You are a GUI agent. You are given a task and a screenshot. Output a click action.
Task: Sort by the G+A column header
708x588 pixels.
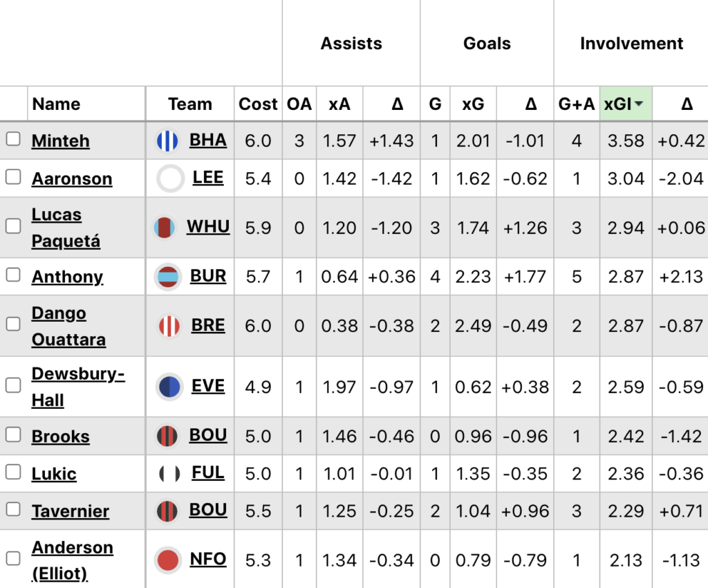(577, 104)
